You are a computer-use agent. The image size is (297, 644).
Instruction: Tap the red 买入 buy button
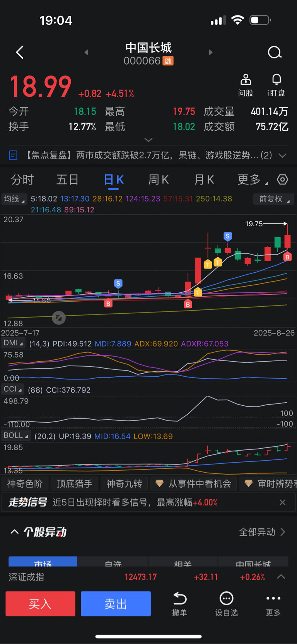pyautogui.click(x=40, y=603)
